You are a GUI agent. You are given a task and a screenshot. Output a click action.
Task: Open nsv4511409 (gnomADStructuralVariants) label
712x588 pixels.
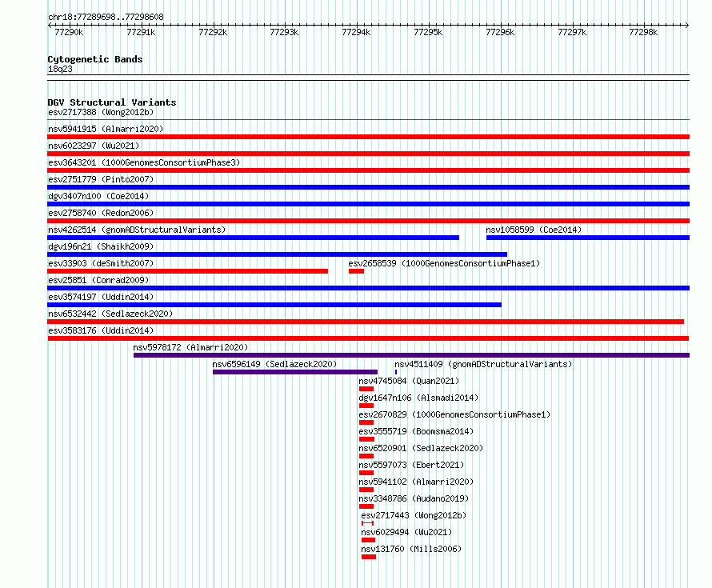[483, 364]
